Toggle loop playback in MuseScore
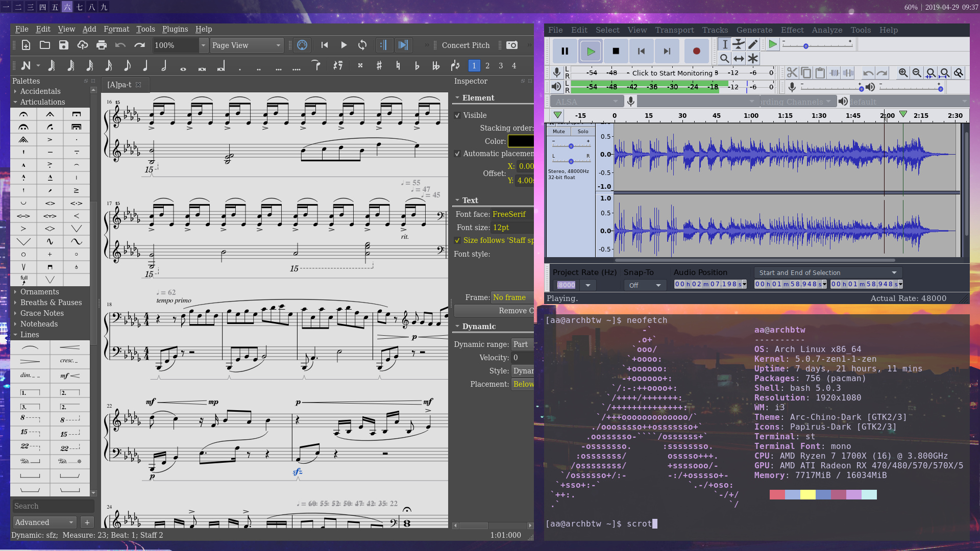Image resolution: width=980 pixels, height=551 pixels. pyautogui.click(x=362, y=45)
